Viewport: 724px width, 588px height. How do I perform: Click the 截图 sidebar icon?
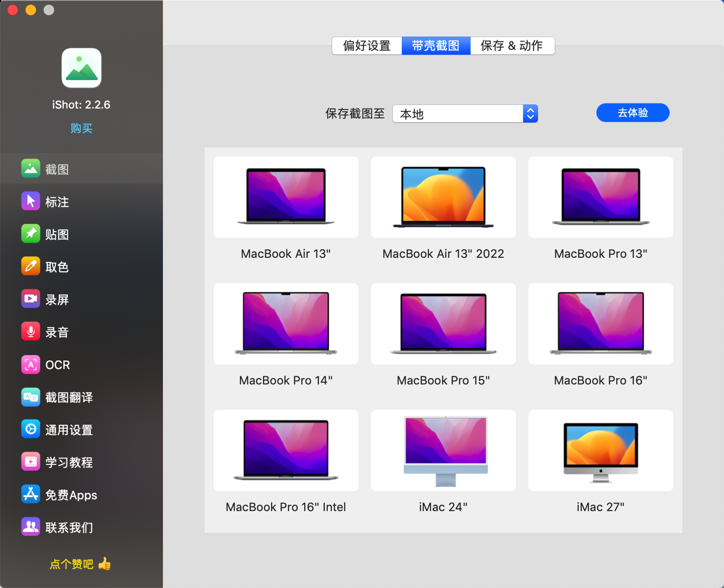coord(31,168)
